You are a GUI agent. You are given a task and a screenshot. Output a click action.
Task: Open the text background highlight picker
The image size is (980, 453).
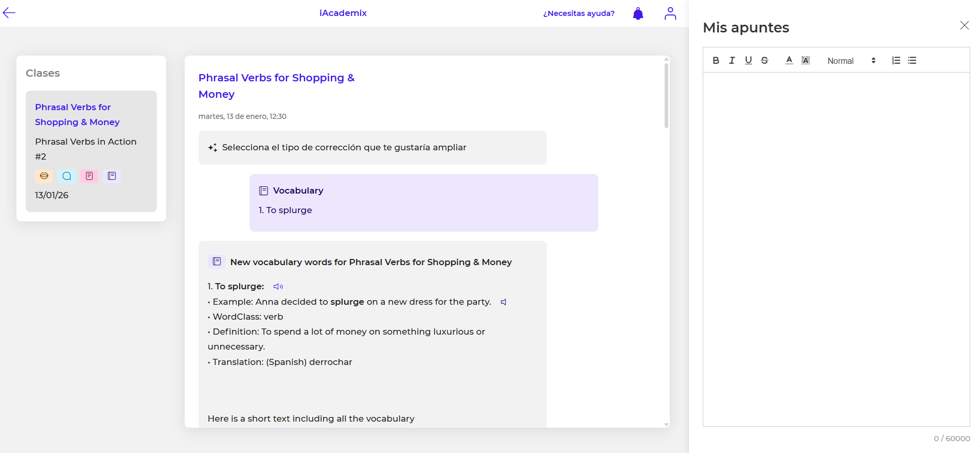[x=806, y=61]
